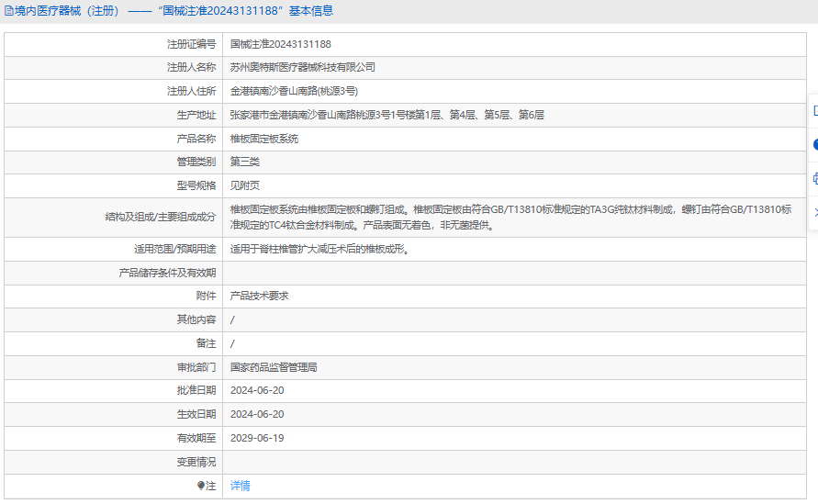Select management category value 第三类
Viewport: 818px width, 504px height.
click(x=245, y=162)
